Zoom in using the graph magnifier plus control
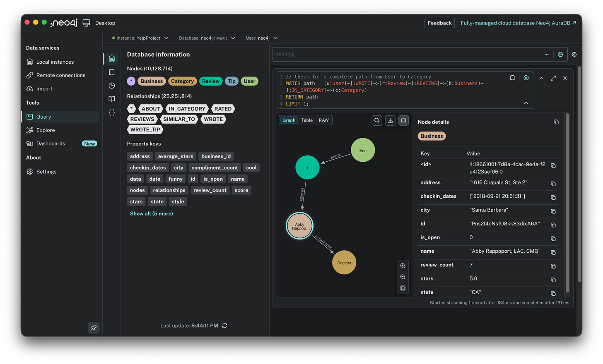 pos(403,266)
